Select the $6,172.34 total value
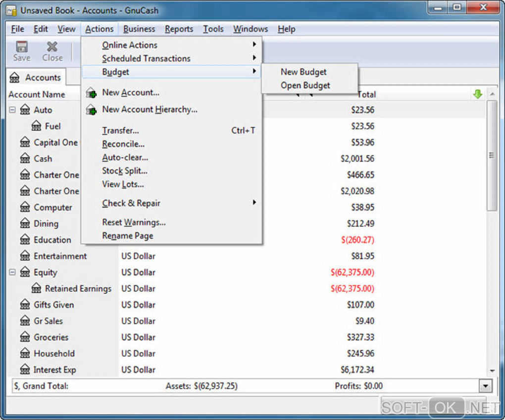The width and height of the screenshot is (505, 420). click(357, 369)
